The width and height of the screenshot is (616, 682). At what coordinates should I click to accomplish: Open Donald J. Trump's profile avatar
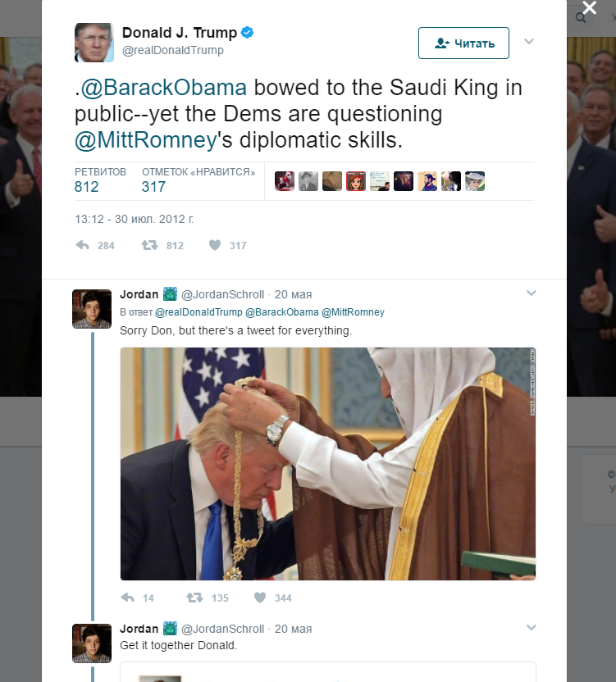(94, 43)
